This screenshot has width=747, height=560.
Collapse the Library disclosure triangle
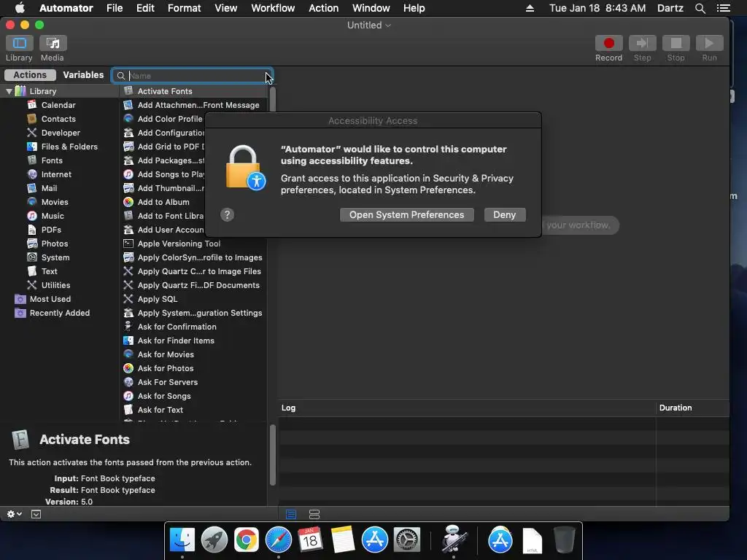pyautogui.click(x=9, y=91)
